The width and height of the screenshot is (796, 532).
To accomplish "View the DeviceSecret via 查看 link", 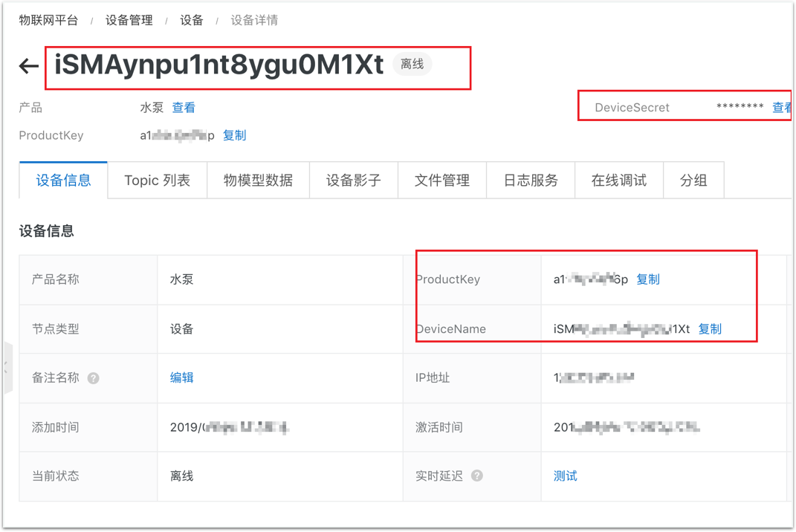I will pos(782,108).
